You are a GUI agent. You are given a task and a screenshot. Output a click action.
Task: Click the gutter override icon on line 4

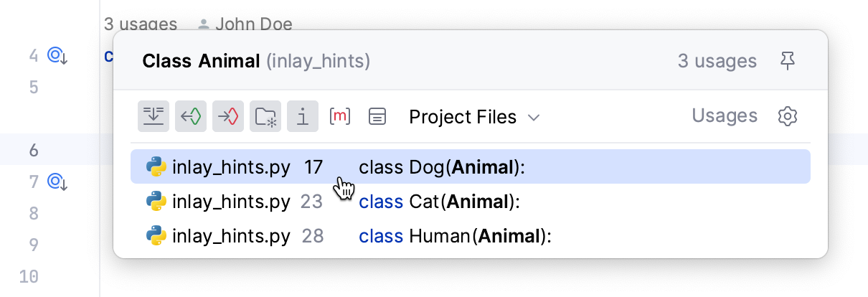tap(57, 55)
